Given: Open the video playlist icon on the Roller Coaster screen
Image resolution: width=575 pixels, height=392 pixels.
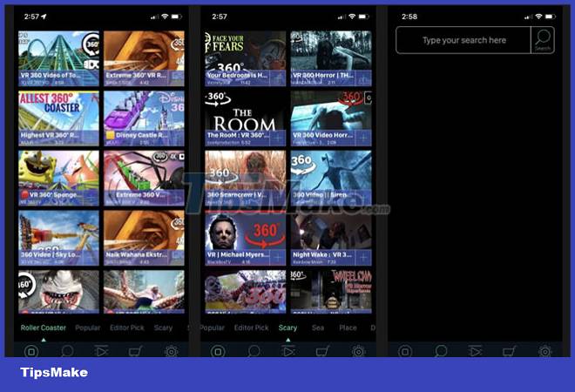Looking at the screenshot, I should pos(101,351).
